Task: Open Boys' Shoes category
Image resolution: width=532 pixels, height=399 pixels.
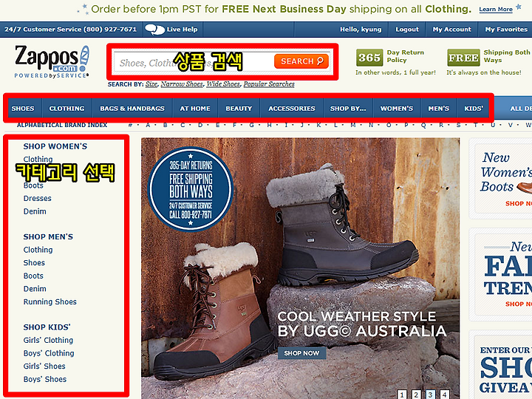Action: click(45, 379)
